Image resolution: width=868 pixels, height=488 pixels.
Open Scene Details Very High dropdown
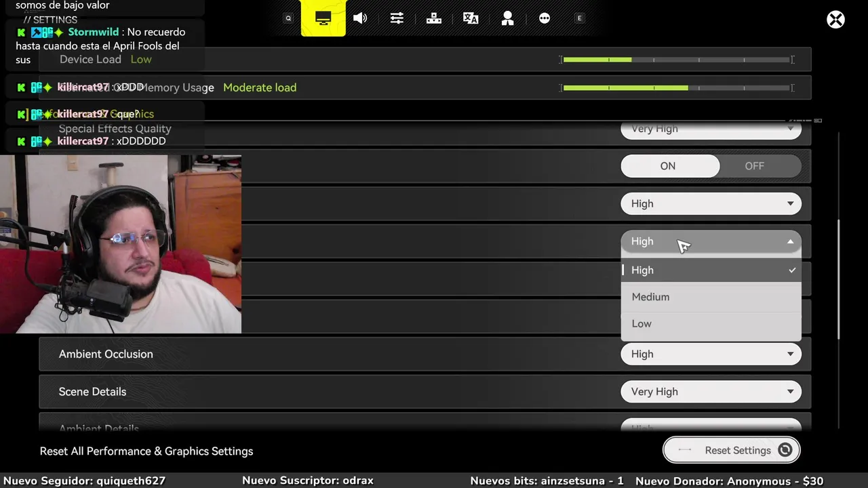click(x=711, y=392)
